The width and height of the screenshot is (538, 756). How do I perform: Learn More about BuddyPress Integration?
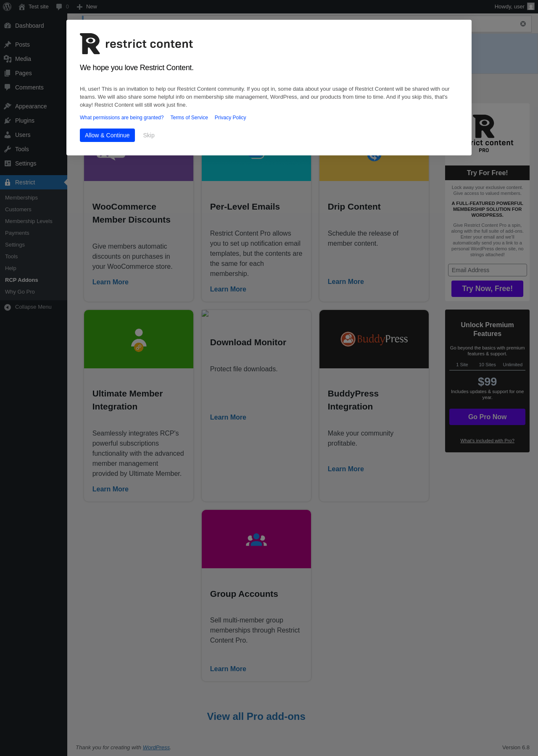point(346,469)
